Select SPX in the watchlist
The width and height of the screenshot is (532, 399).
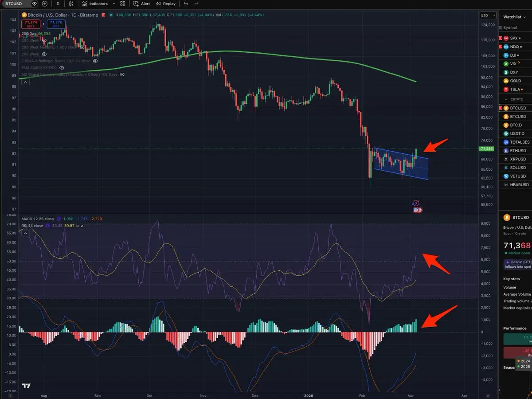(515, 38)
